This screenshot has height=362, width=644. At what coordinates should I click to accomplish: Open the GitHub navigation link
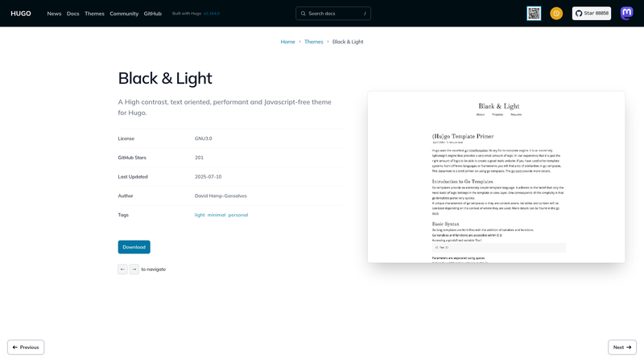pyautogui.click(x=153, y=14)
